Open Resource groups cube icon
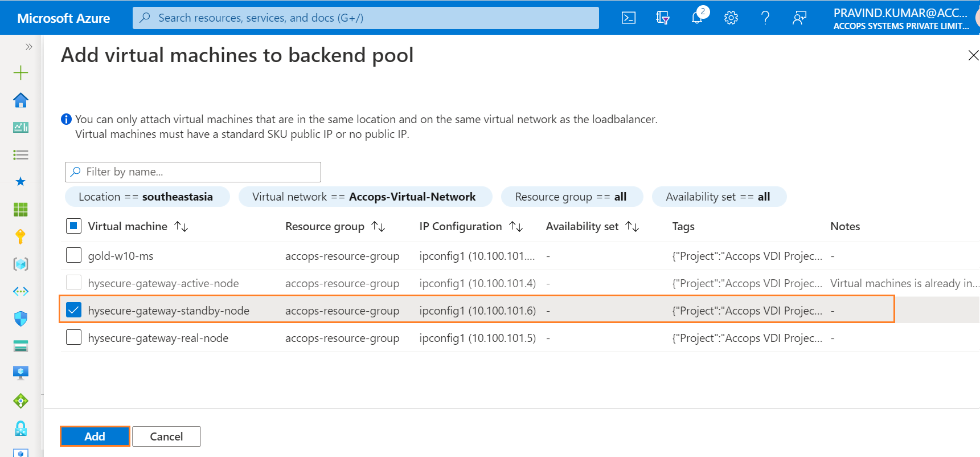The height and width of the screenshot is (457, 980). [x=20, y=264]
